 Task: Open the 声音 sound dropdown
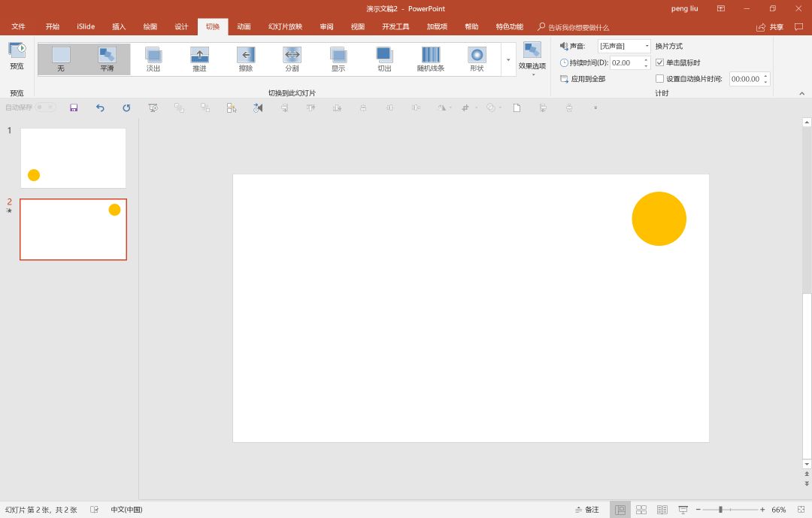pos(623,46)
